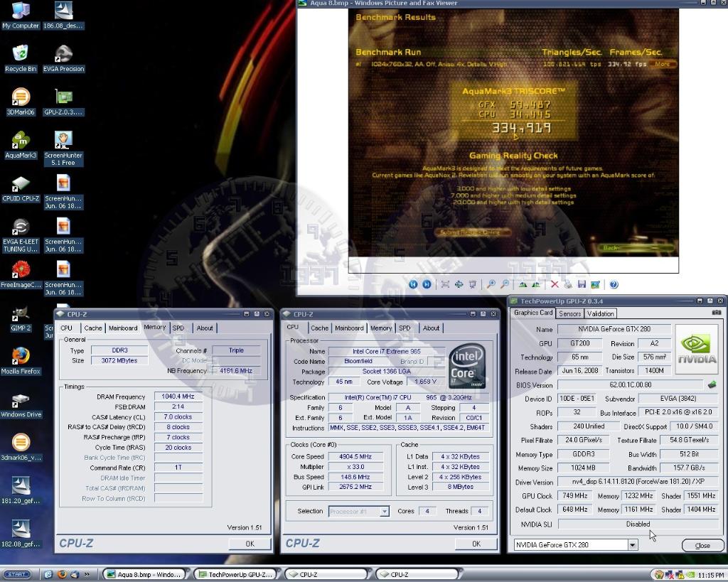This screenshot has height=582, width=728.
Task: Select the ScreenHunter 5.1 Free desktop icon
Action: [x=63, y=149]
